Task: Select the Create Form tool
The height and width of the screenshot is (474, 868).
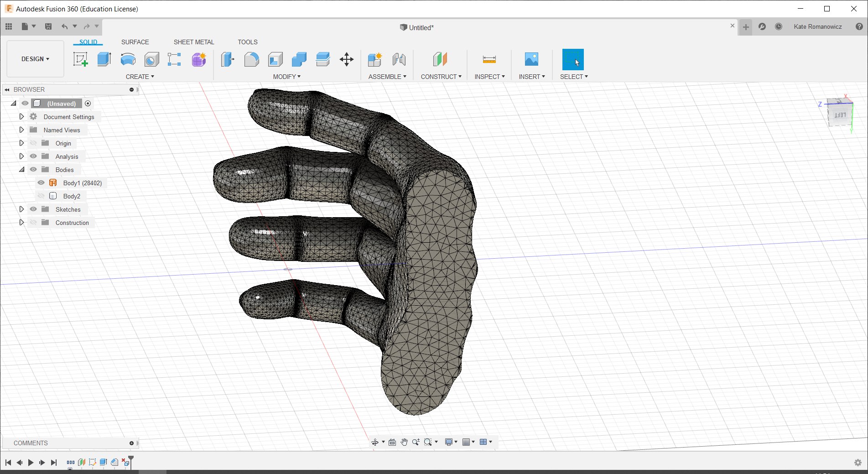Action: (x=198, y=59)
